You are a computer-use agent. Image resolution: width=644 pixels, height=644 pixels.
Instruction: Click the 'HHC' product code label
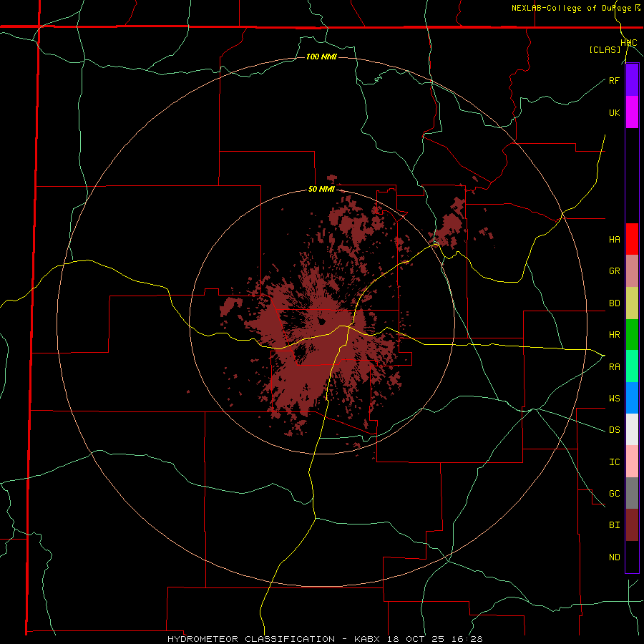click(629, 43)
